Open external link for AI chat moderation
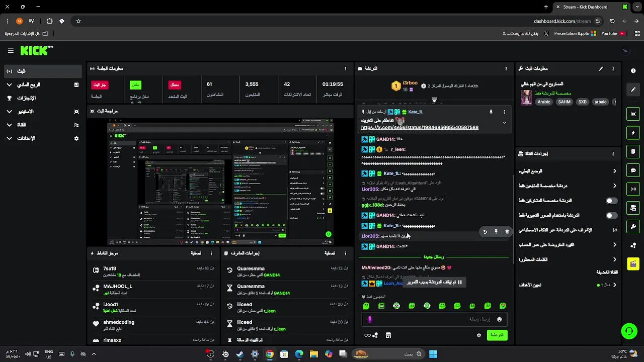644x362 pixels. point(614,230)
